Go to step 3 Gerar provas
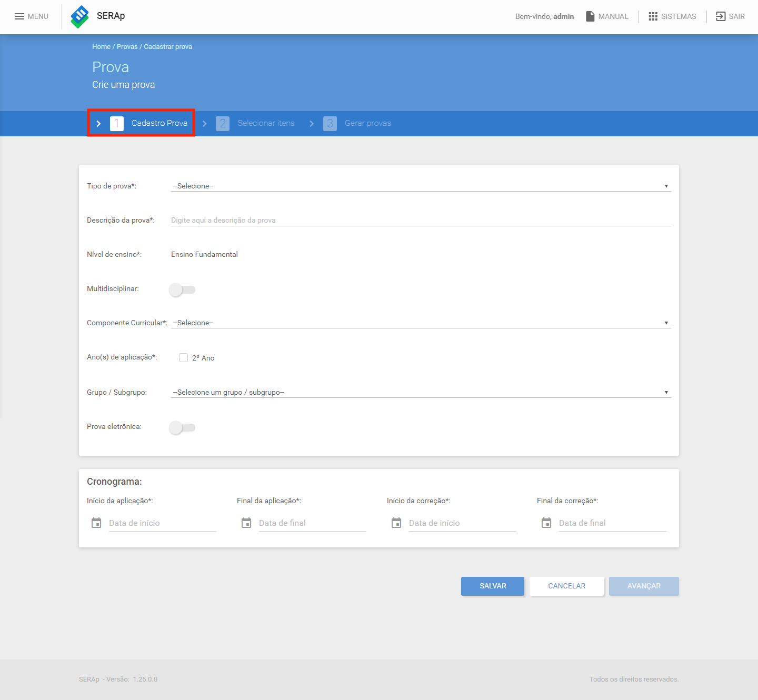This screenshot has width=758, height=700. click(x=357, y=123)
